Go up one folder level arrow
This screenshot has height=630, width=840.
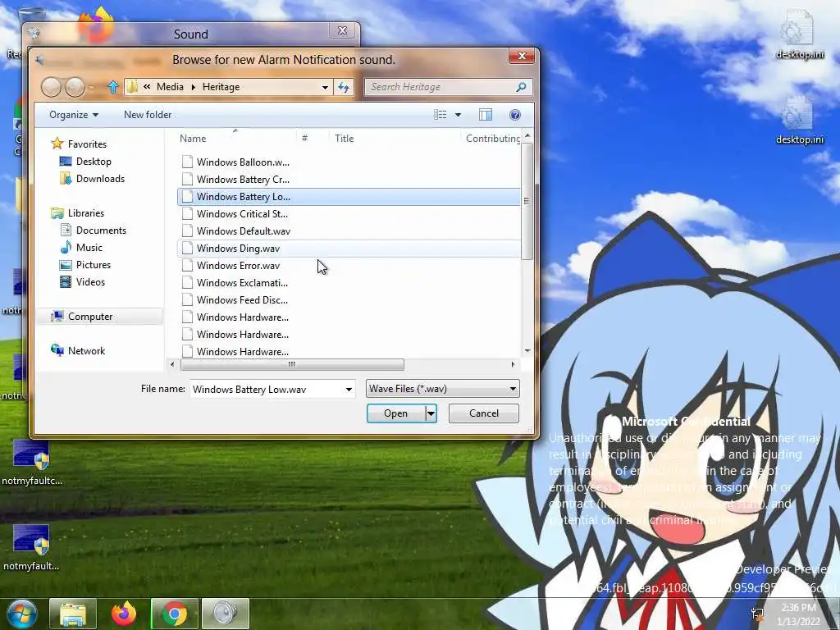coord(112,87)
